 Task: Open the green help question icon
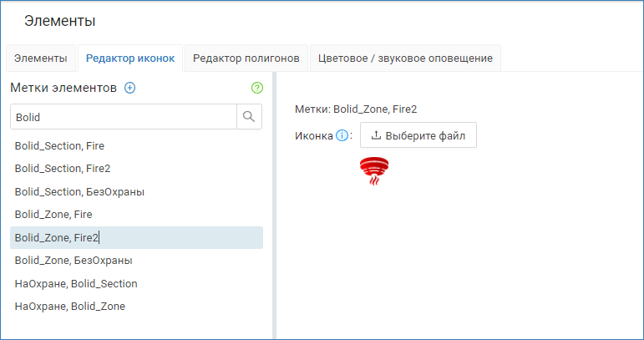(x=257, y=88)
